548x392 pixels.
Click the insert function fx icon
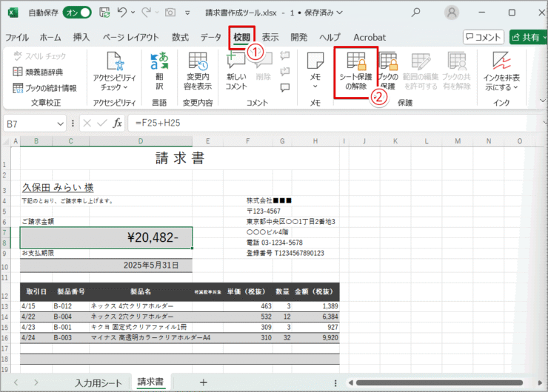(x=118, y=124)
